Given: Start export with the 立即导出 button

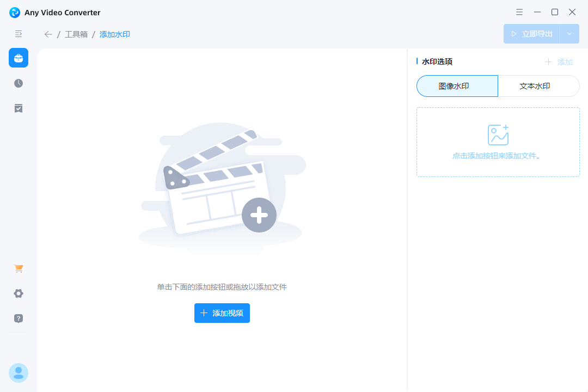Looking at the screenshot, I should (x=531, y=33).
